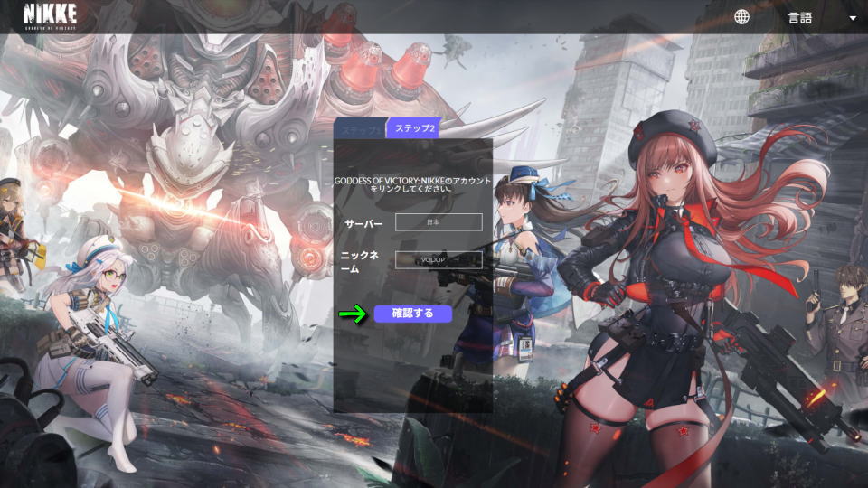Click the サーバー label
This screenshot has width=868, height=488.
363,223
